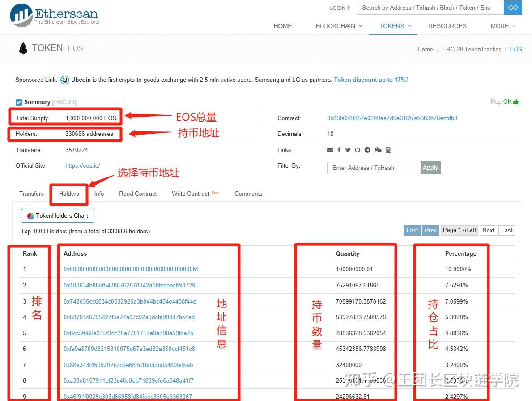The width and height of the screenshot is (532, 401).
Task: Focus the Enter Address / TxHash filter field
Action: (374, 168)
